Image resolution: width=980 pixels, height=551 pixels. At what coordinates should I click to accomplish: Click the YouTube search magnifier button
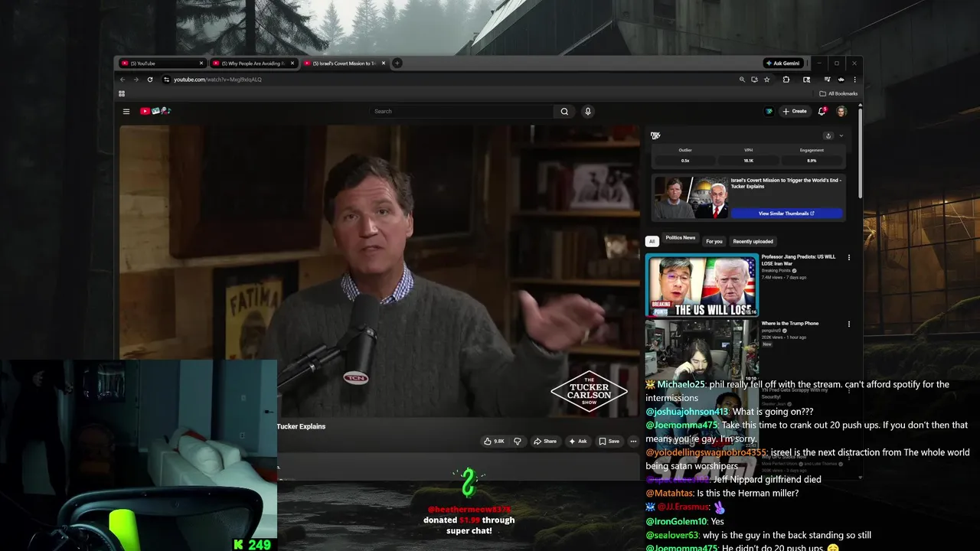[564, 111]
